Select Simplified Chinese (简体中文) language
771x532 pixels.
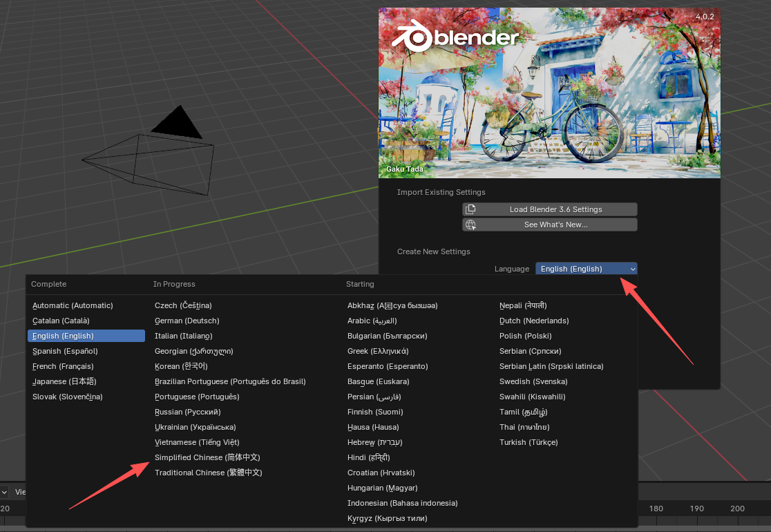207,457
